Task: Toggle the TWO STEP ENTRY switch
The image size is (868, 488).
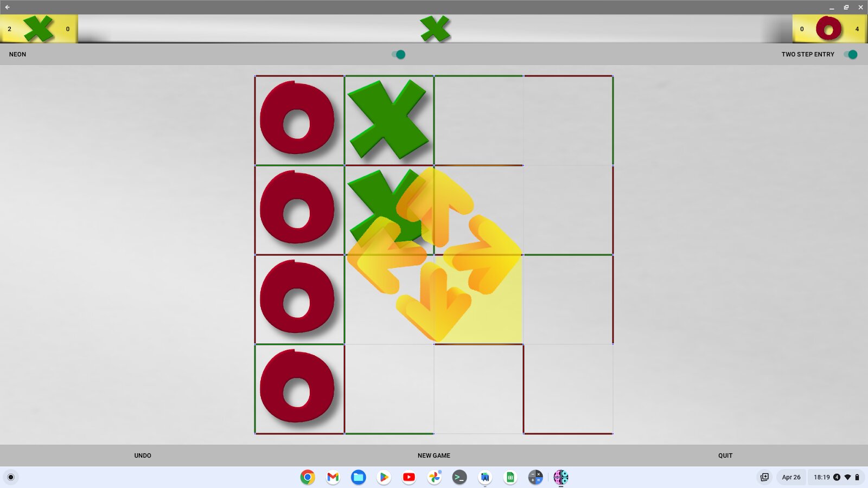Action: pos(851,54)
